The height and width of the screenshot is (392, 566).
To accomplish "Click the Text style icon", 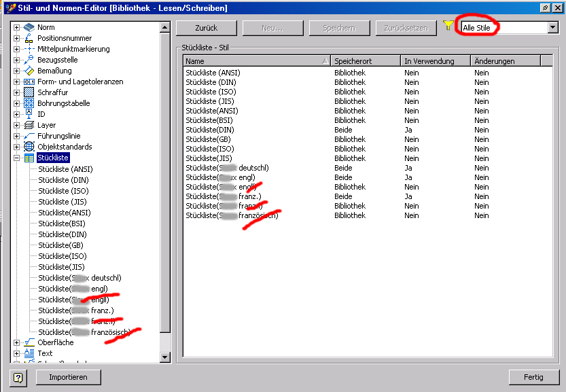I will pos(29,353).
